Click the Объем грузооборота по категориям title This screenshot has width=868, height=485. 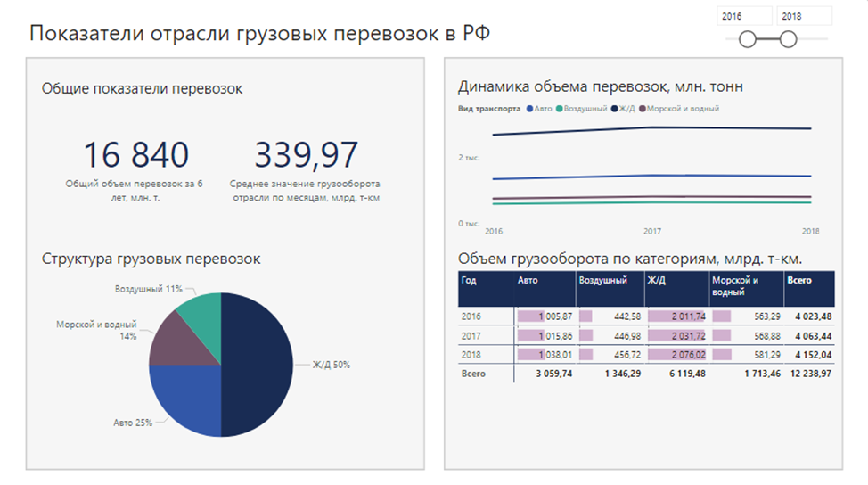point(630,259)
